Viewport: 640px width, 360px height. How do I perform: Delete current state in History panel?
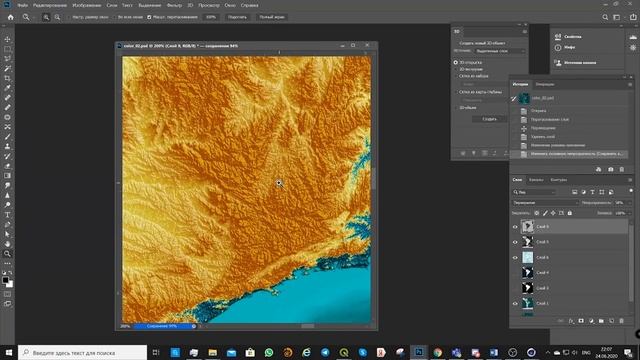click(x=622, y=169)
